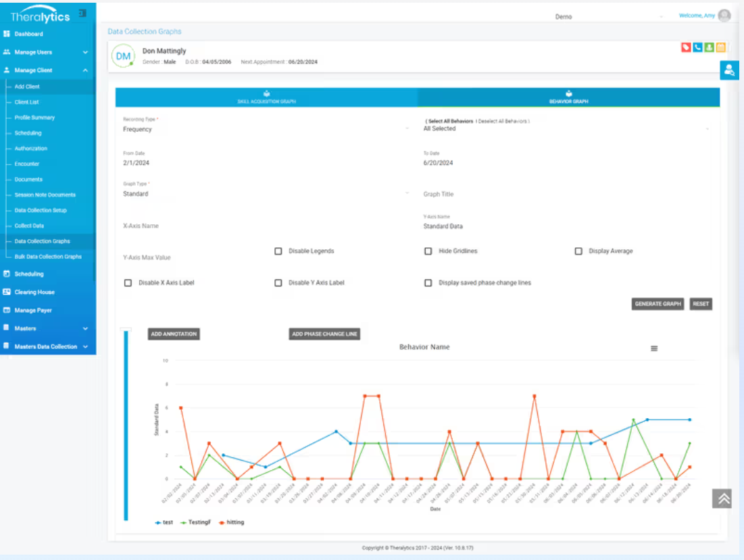Open Bulk Data Collection Graphs in sidebar
This screenshot has width=744, height=560.
pyautogui.click(x=48, y=257)
